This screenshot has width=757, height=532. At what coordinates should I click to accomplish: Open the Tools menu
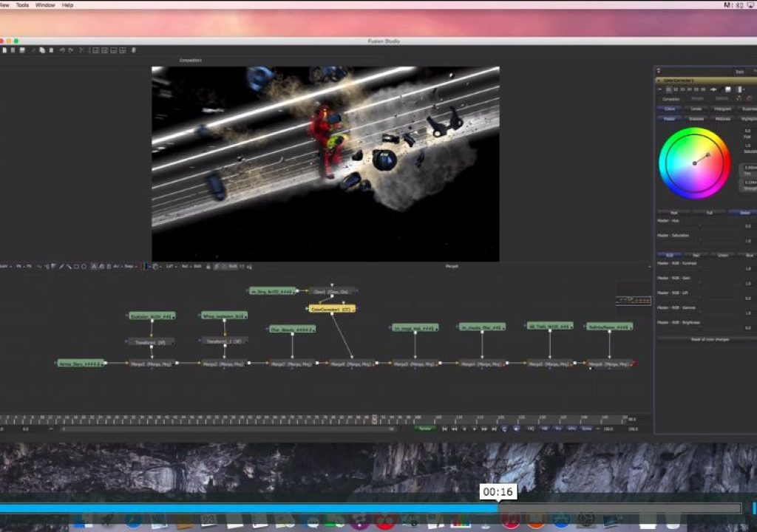pyautogui.click(x=22, y=5)
